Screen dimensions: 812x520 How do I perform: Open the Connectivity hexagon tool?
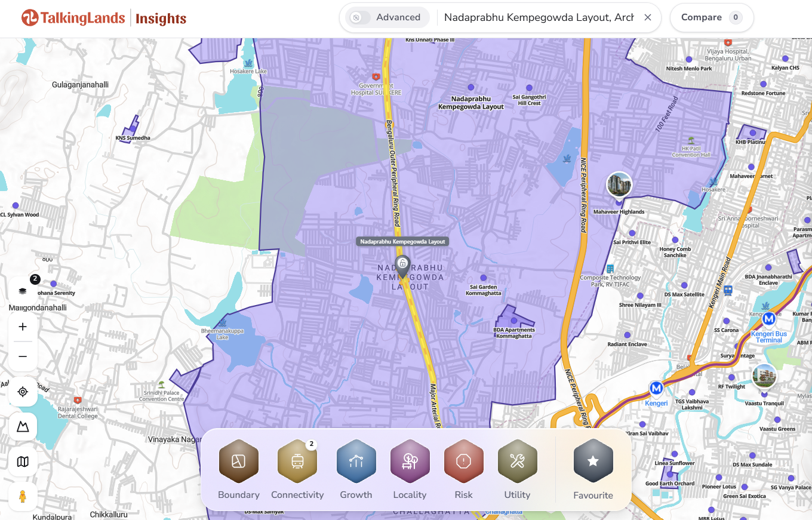pyautogui.click(x=297, y=461)
